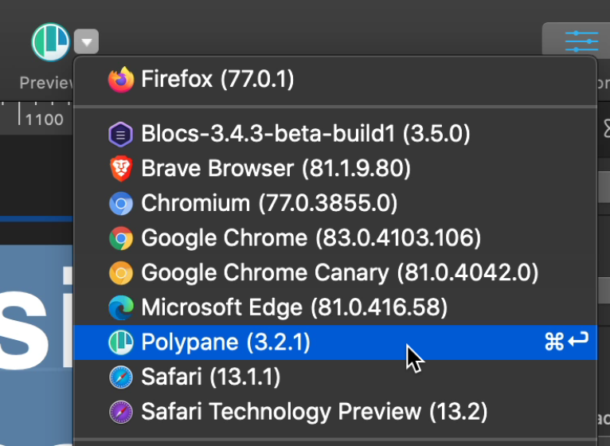Viewport: 610px width, 446px height.
Task: Click the Microsoft Edge wave icon
Action: [121, 307]
